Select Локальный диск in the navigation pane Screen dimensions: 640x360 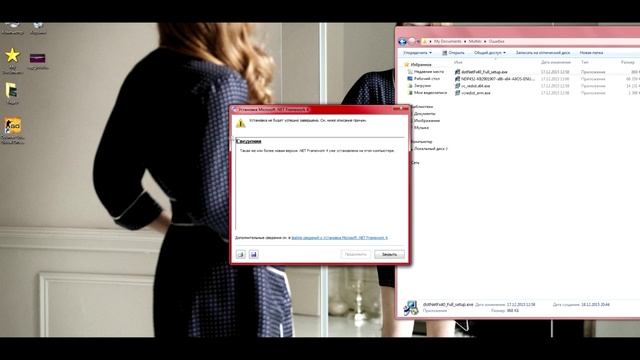coord(431,149)
